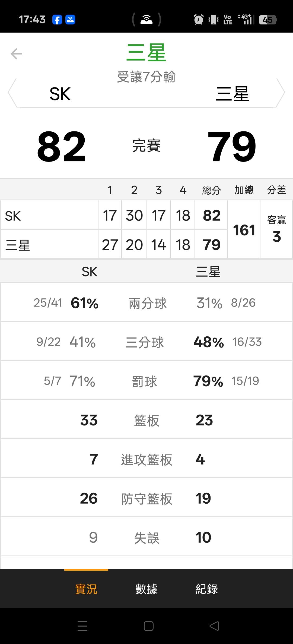The image size is (293, 644).
Task: Tap the Facebook notification icon in status bar
Action: pos(57,20)
